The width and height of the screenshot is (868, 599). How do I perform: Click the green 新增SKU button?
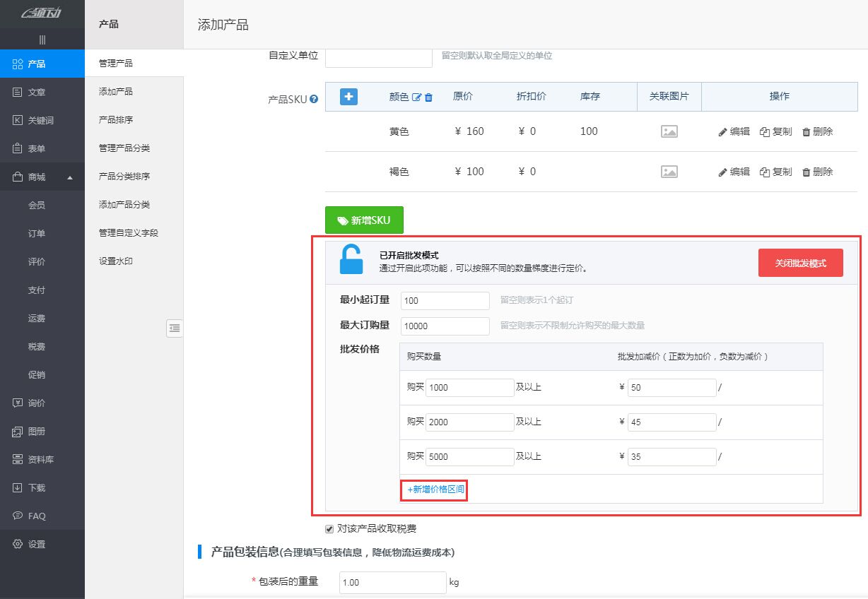pos(364,220)
